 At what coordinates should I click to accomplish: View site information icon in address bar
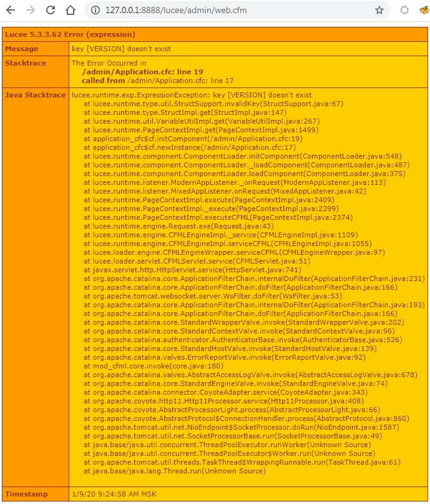pos(95,10)
